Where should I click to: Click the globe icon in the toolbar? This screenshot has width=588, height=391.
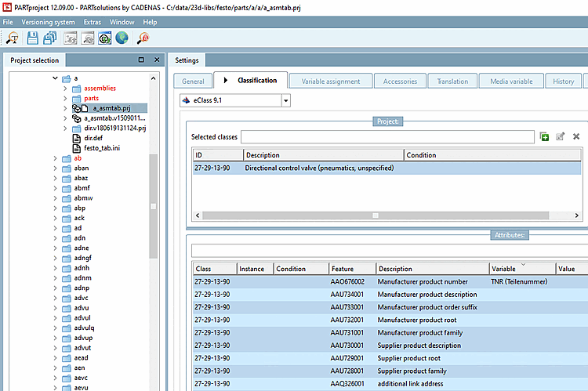122,38
